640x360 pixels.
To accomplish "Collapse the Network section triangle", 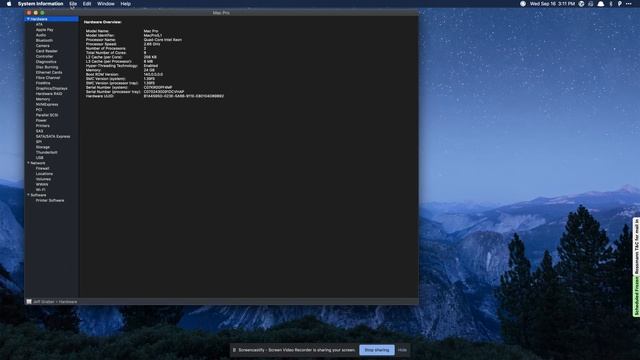I will tap(28, 163).
